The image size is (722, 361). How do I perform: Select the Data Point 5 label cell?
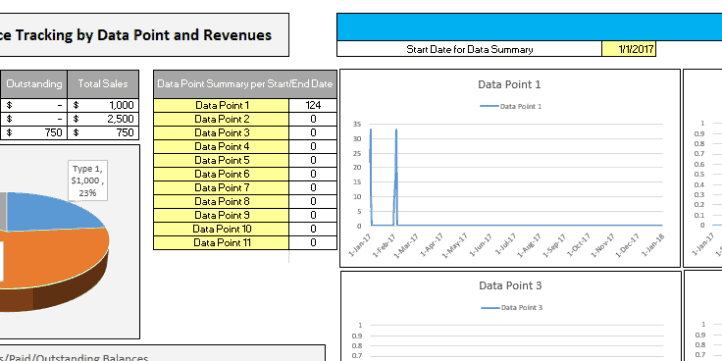pos(221,160)
